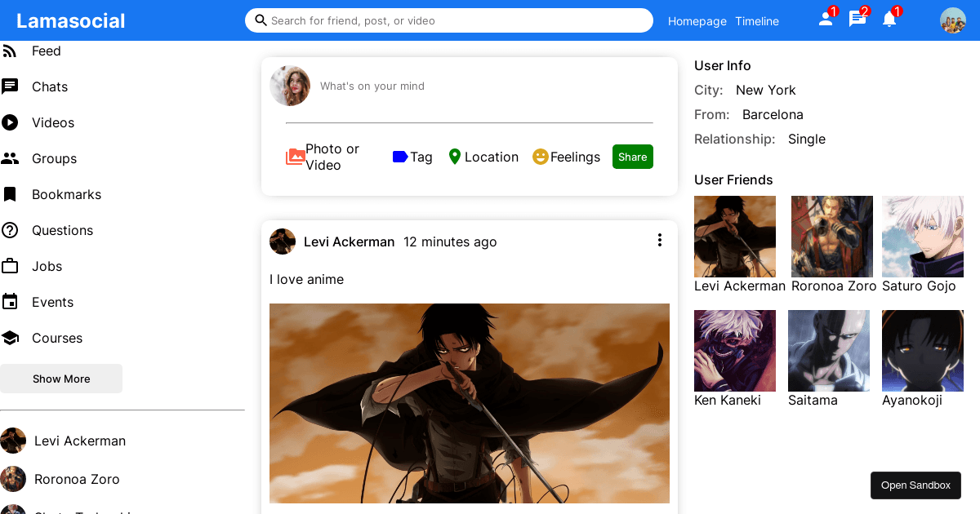
Task: Expand the sidebar with Show More
Action: (61, 379)
